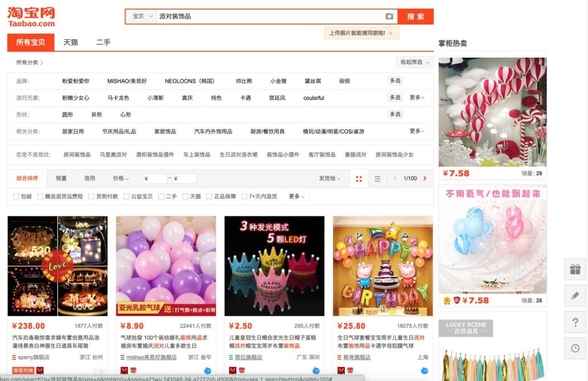Viewport: 588px width, 381px height.
Task: Open store link mishao美思好旗舰店
Action: pos(151,358)
